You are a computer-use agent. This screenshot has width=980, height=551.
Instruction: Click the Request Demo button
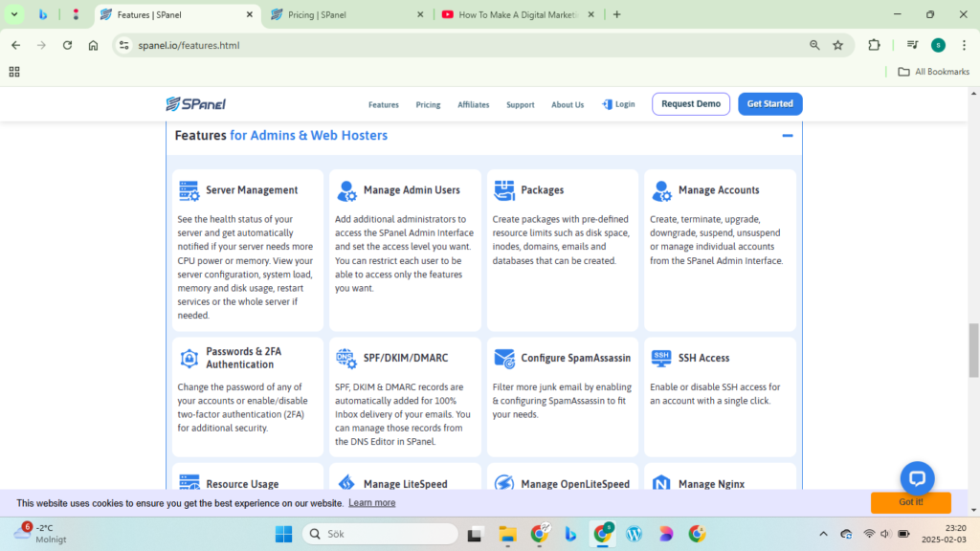[691, 103]
